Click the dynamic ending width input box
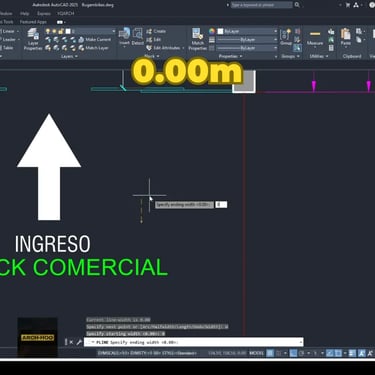Viewport: 375px width, 375px height. pyautogui.click(x=221, y=204)
